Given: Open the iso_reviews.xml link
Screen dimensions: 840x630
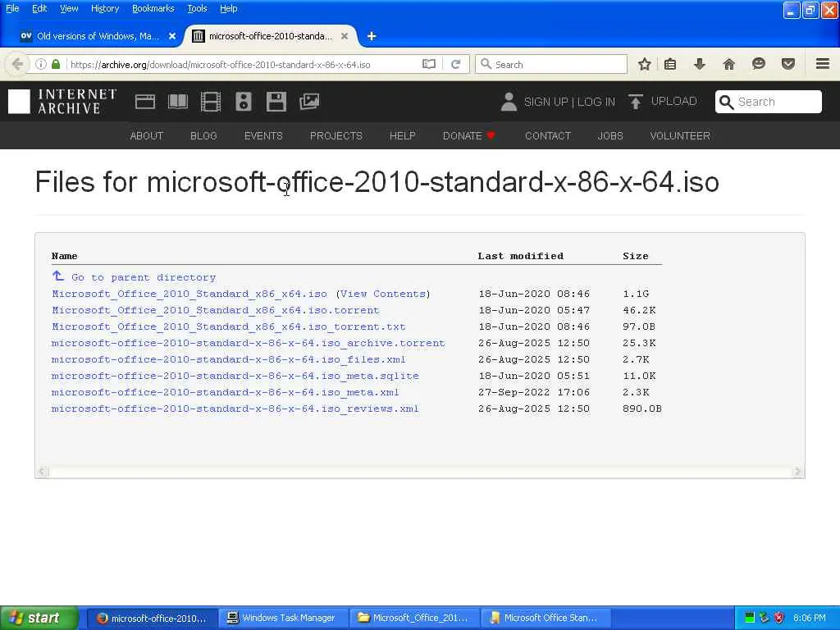Looking at the screenshot, I should tap(235, 409).
